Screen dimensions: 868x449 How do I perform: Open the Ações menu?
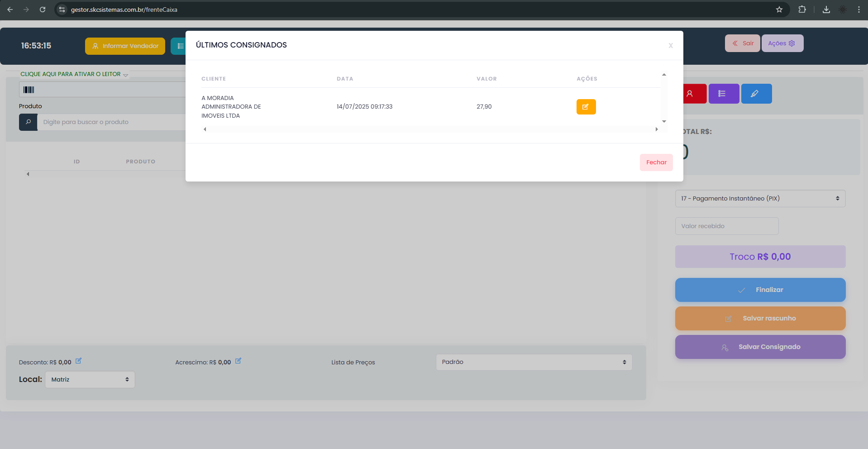click(782, 43)
